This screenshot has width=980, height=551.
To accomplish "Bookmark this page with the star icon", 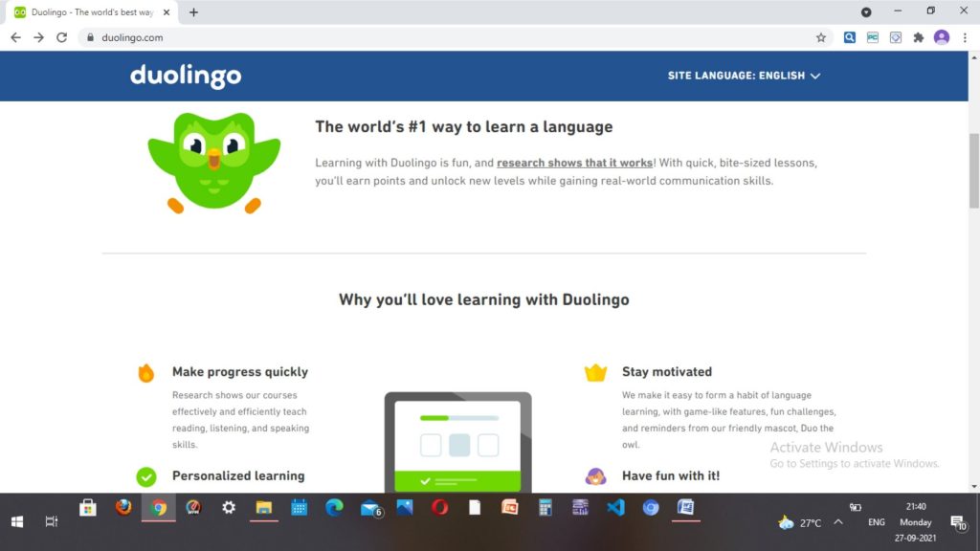I will 820,37.
